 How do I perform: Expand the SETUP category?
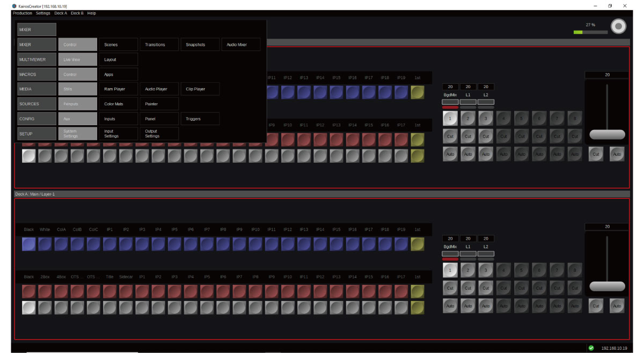pyautogui.click(x=36, y=134)
